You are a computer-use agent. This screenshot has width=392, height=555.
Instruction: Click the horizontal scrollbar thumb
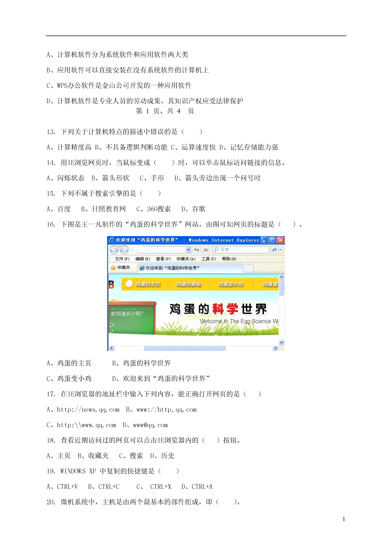(184, 348)
